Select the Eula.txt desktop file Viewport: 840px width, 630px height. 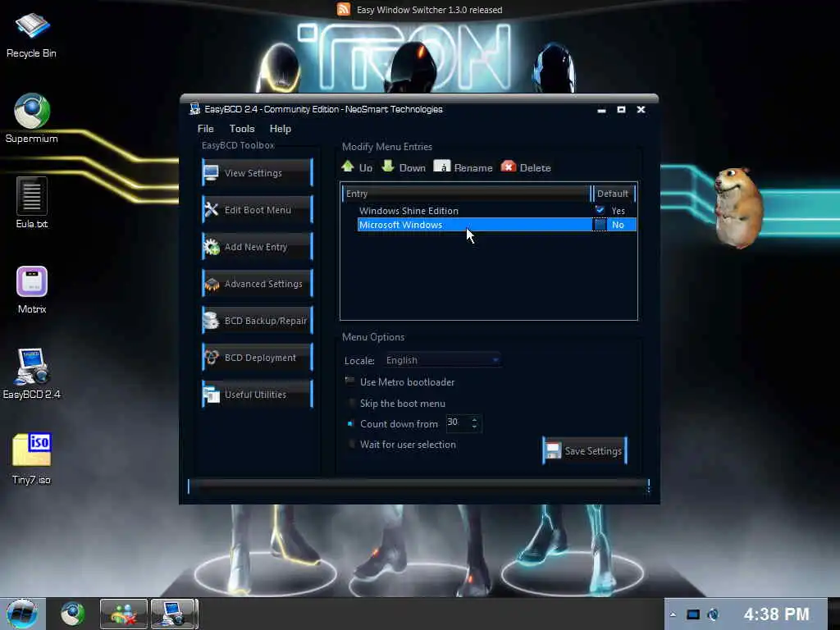pyautogui.click(x=32, y=203)
